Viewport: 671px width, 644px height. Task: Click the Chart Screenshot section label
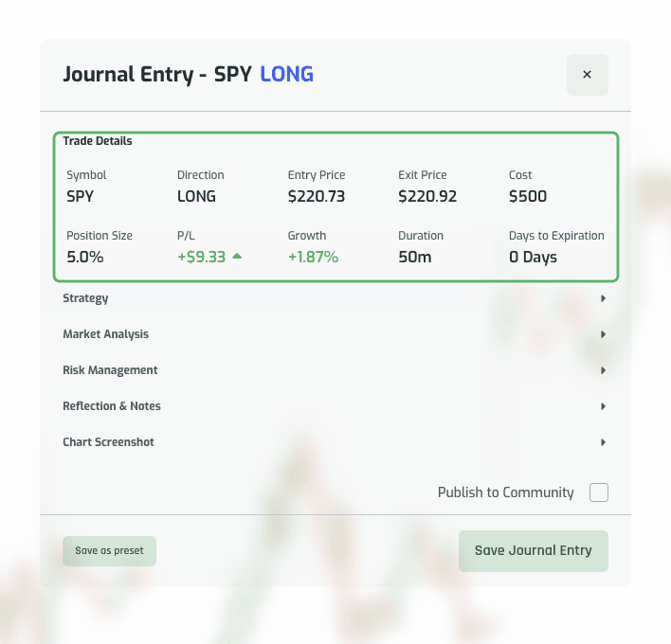point(108,441)
